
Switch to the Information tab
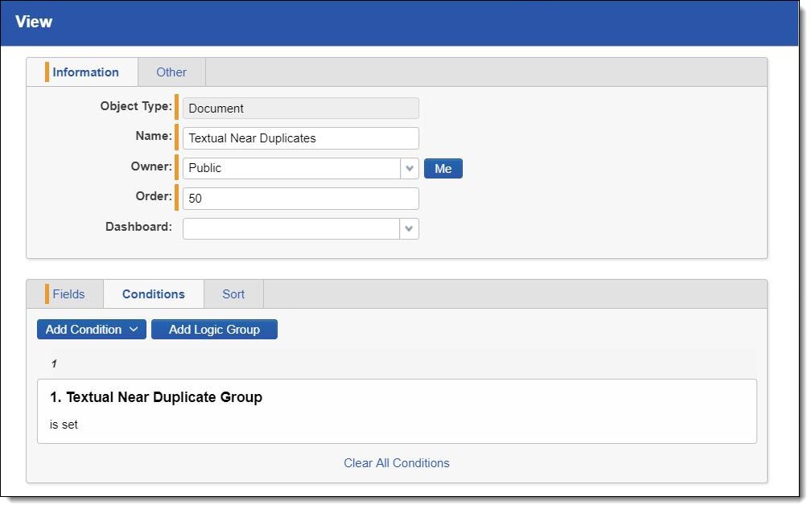(x=84, y=72)
